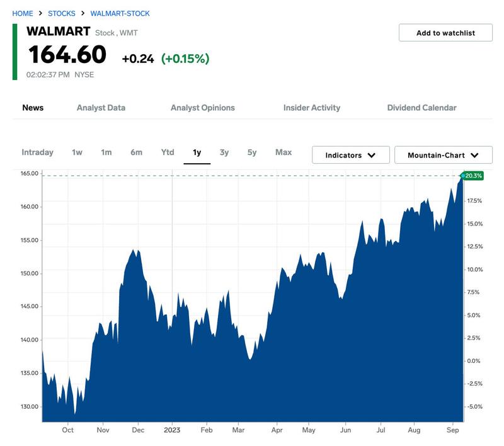This screenshot has width=504, height=446.
Task: Open the WALMART-STOCK breadcrumb link
Action: 120,13
